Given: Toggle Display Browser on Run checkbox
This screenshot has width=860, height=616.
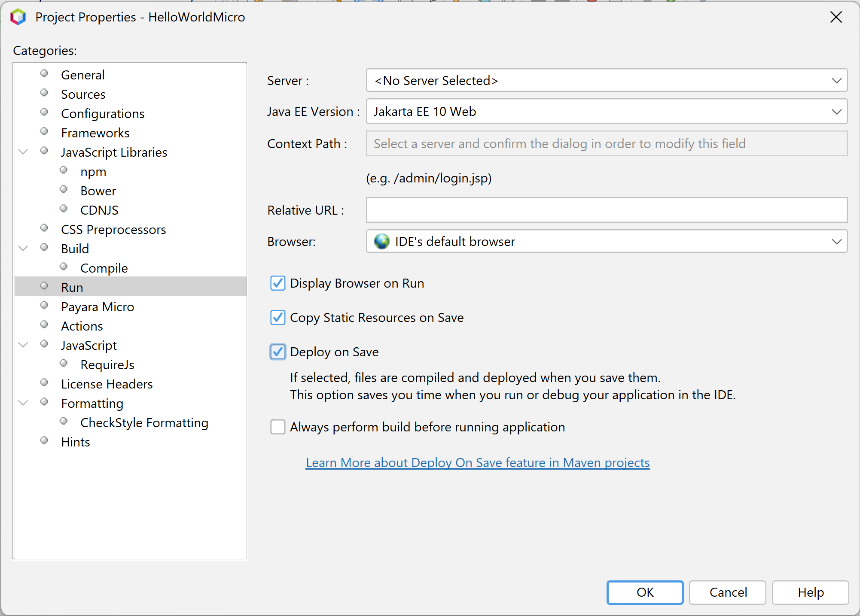Looking at the screenshot, I should (x=279, y=282).
